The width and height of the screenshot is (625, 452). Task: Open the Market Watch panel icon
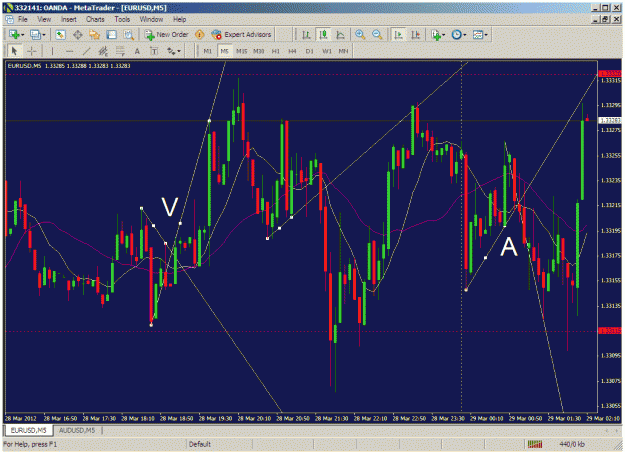tap(60, 35)
